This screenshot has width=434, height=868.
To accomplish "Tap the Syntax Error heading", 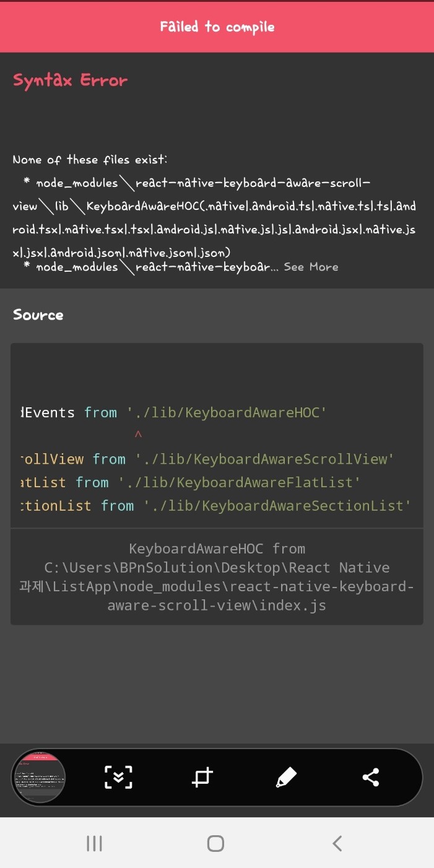I will (x=70, y=80).
